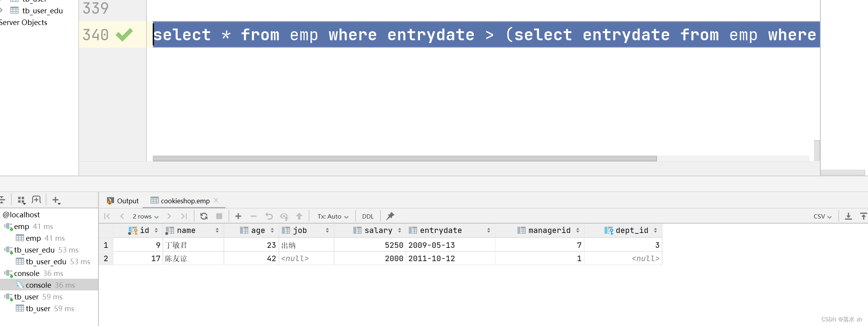Click the null job cell in row 2

click(306, 258)
